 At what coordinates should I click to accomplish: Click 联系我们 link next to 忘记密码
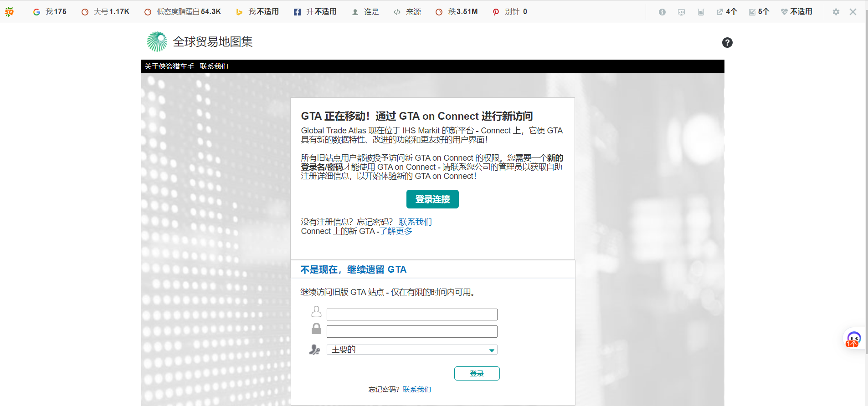[x=417, y=390]
